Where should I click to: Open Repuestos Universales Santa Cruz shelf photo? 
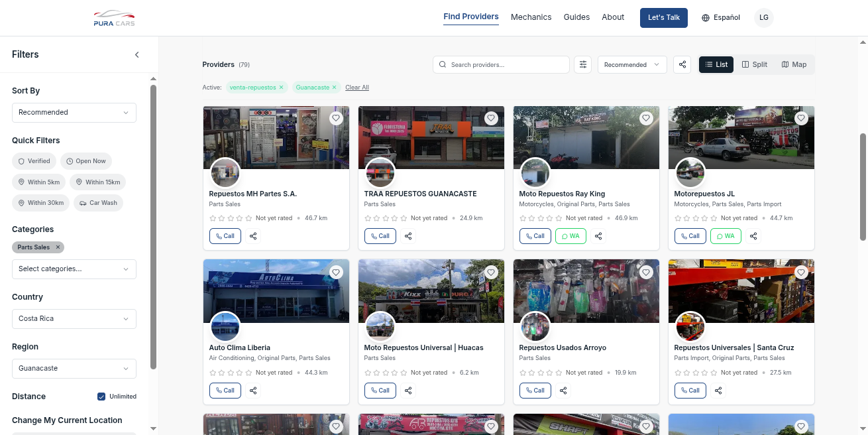pyautogui.click(x=741, y=291)
